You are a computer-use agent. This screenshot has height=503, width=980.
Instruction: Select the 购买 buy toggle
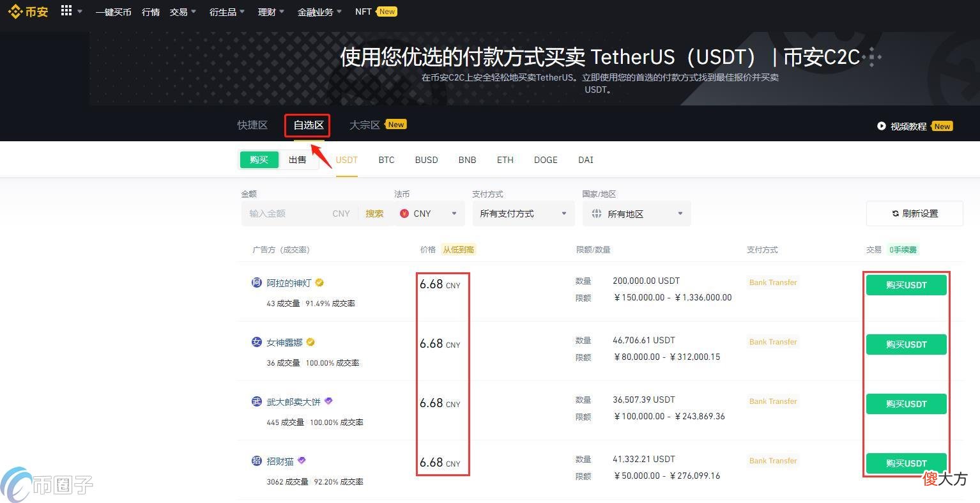pos(259,160)
